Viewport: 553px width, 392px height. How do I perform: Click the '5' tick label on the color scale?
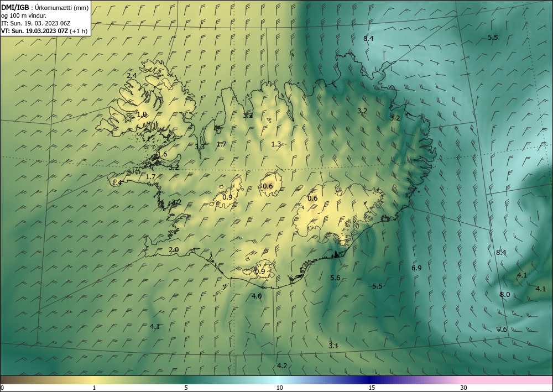(186, 388)
